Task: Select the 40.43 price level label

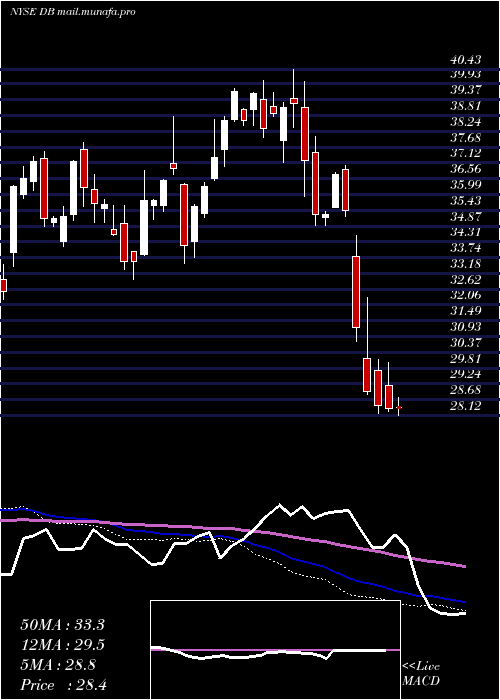Action: (x=465, y=60)
